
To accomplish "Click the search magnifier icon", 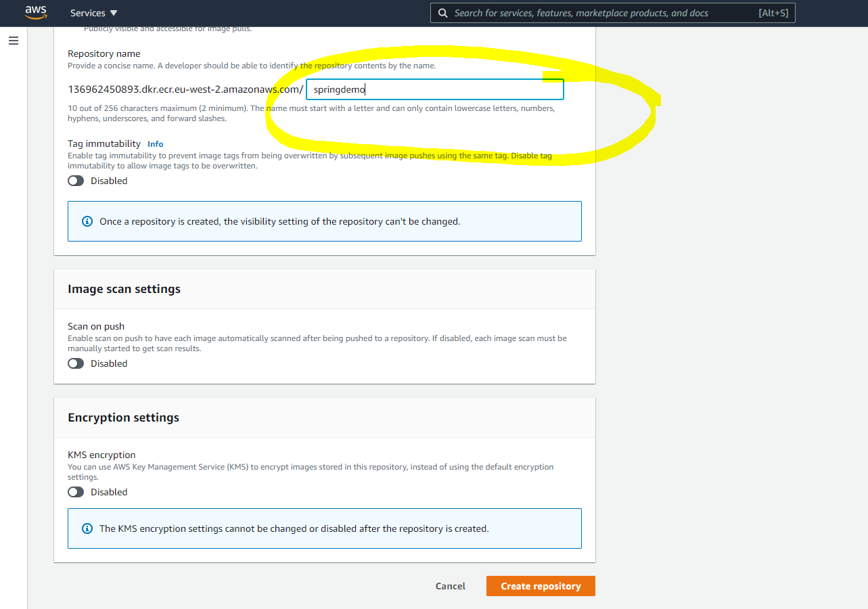I will click(x=443, y=13).
